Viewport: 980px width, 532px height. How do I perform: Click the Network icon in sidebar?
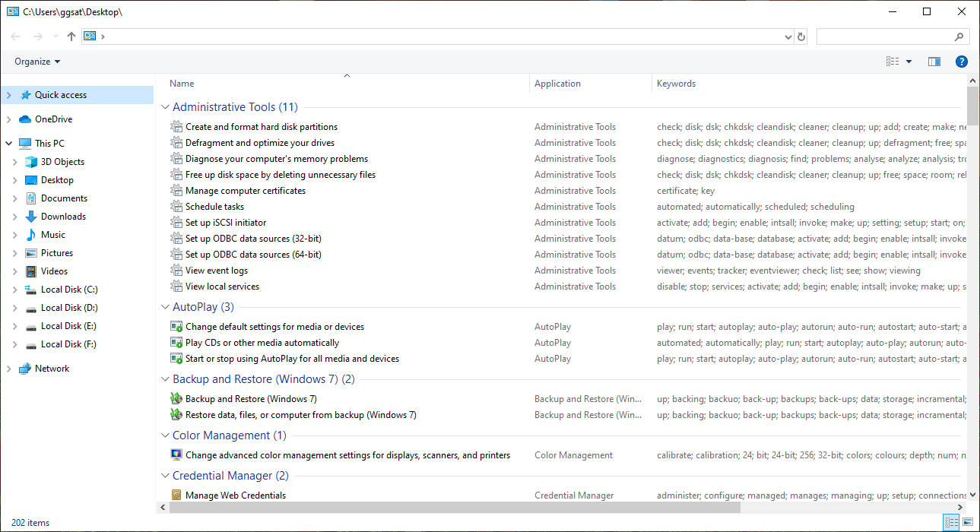(x=25, y=369)
